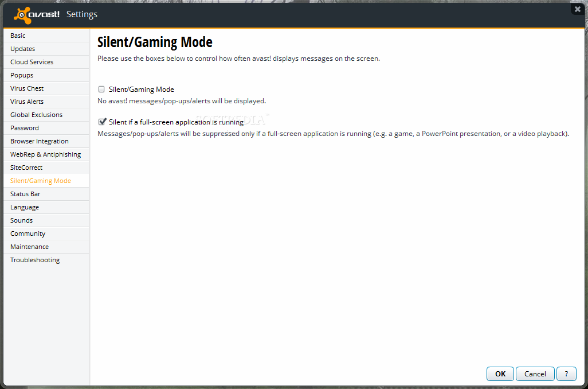
Task: Click the Cancel button
Action: click(x=535, y=374)
